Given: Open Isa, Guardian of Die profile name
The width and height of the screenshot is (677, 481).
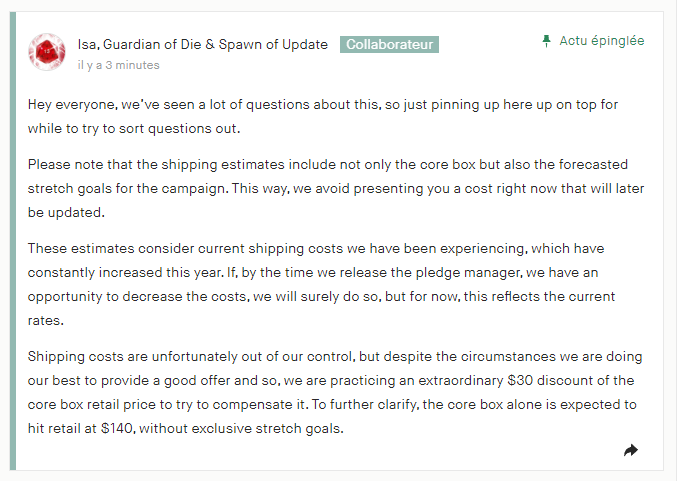Looking at the screenshot, I should click(x=202, y=44).
